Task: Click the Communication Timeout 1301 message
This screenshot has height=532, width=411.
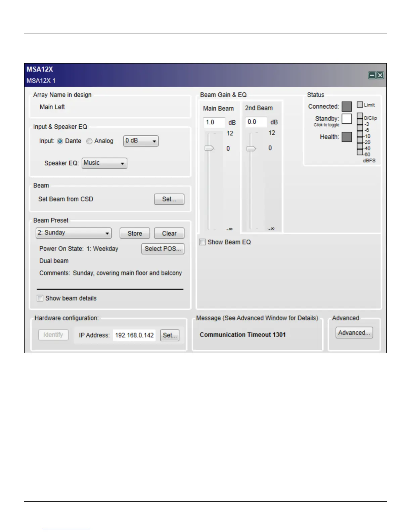Action: [243, 335]
